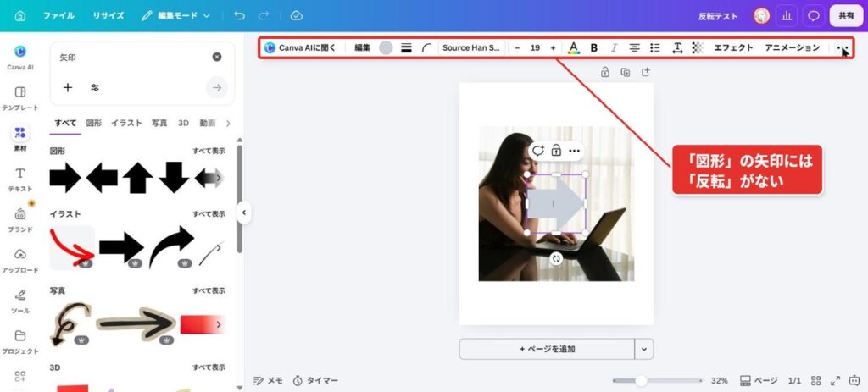Open the comments speech bubble icon
868x392 pixels.
pyautogui.click(x=813, y=16)
